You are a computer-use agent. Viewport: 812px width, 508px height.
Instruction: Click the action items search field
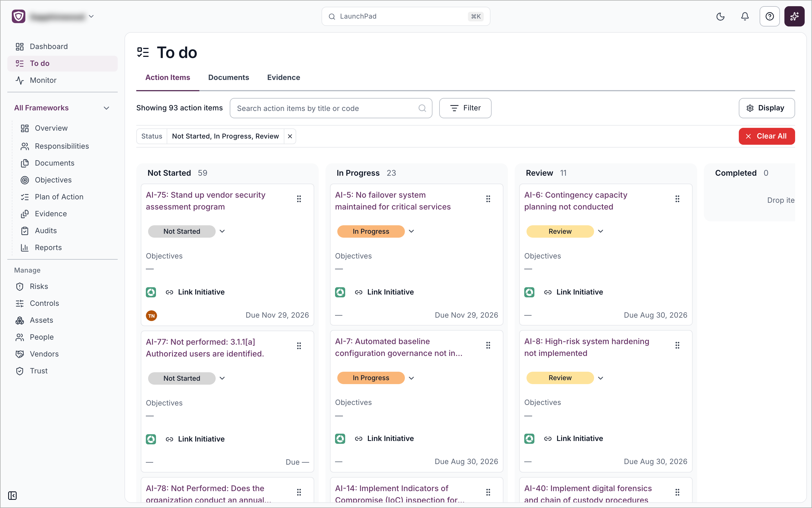pos(331,108)
